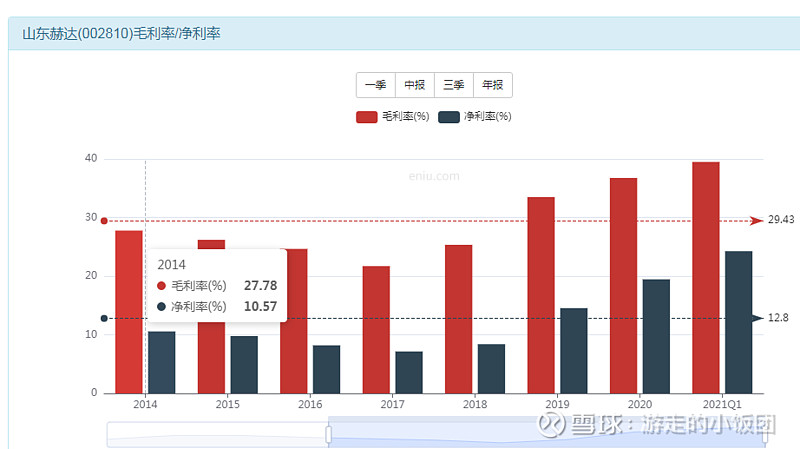Click the 29.43 average gross margin label
The image size is (800, 449).
tap(781, 219)
